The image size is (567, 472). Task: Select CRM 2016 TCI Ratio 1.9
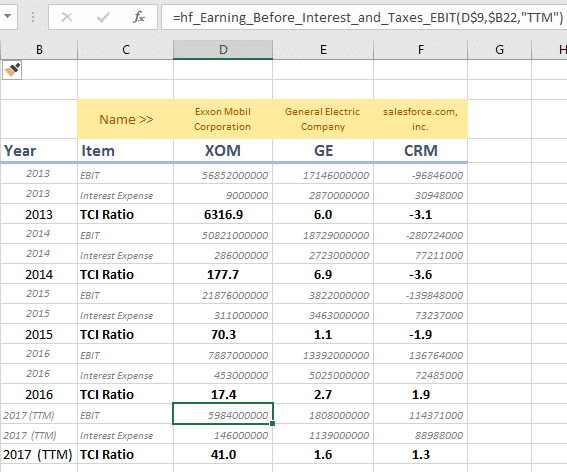coord(421,395)
